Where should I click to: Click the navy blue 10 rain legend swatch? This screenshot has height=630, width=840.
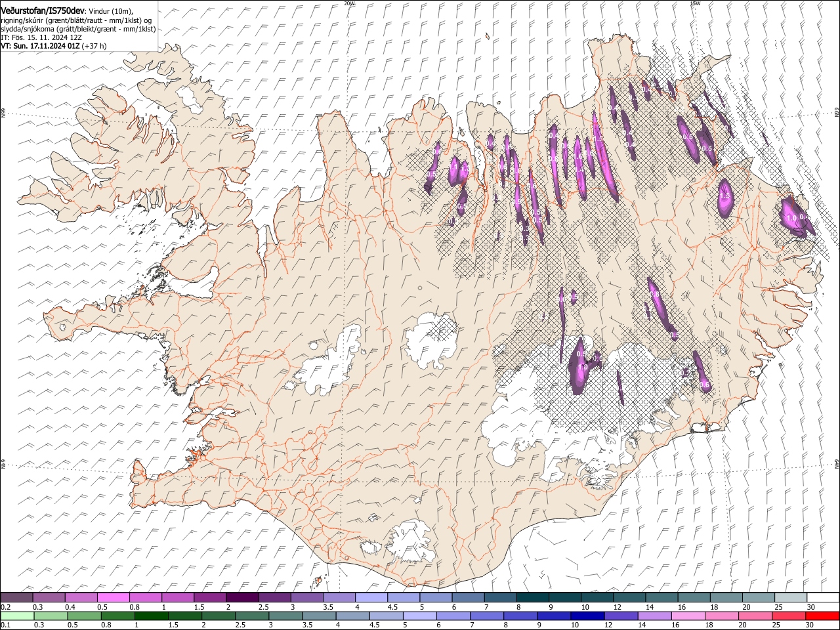click(x=587, y=616)
